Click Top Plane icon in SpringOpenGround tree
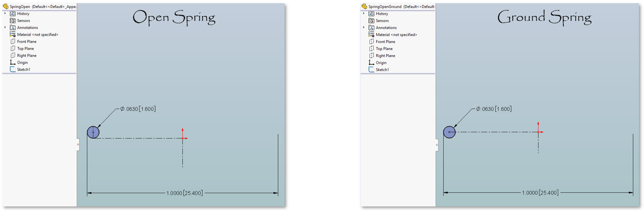The image size is (644, 211). tap(372, 48)
